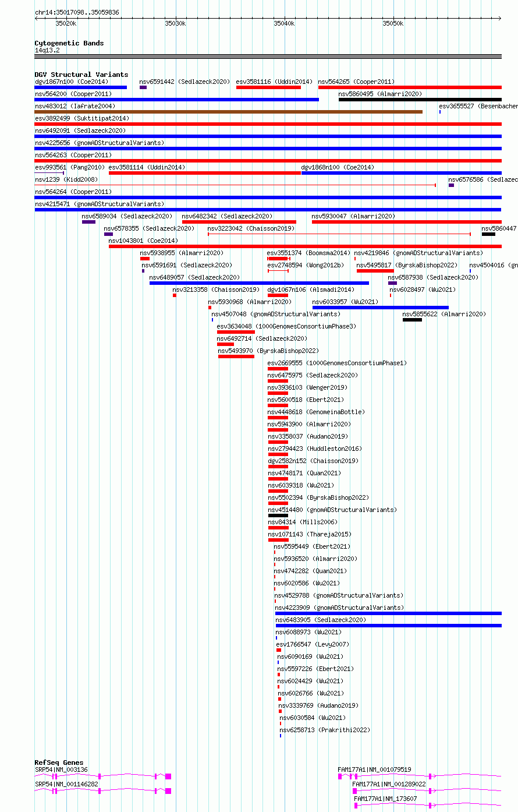Select variant nsv3223042 (Chaisson2019)
Image resolution: width=518 pixels, height=812 pixels.
point(339,234)
